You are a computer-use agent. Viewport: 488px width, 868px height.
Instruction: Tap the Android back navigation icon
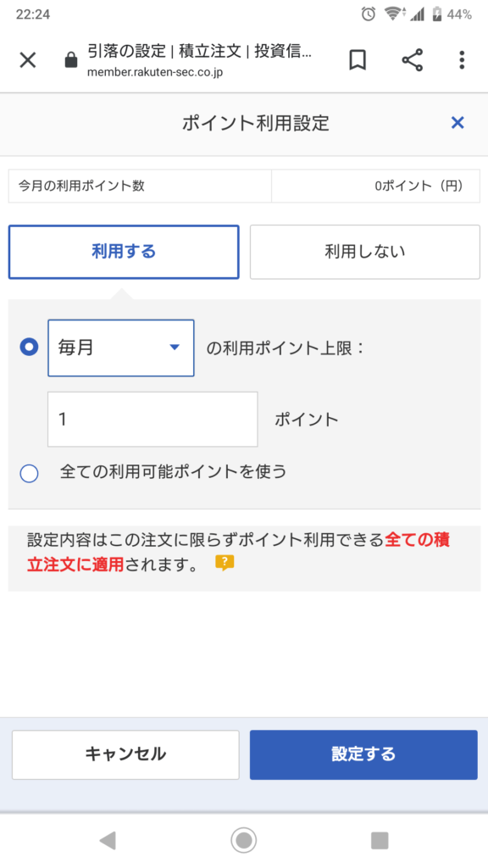108,840
